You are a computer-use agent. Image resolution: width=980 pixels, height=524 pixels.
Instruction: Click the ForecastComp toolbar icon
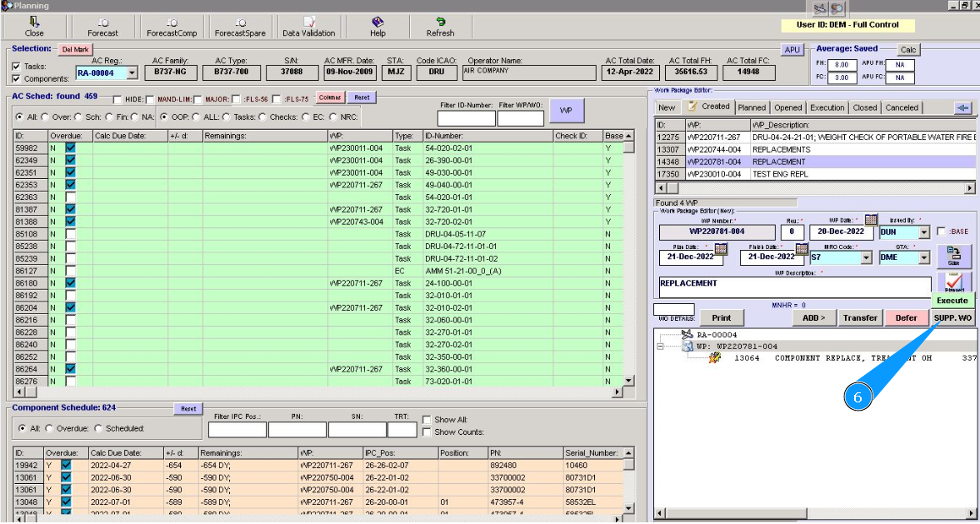pyautogui.click(x=171, y=27)
